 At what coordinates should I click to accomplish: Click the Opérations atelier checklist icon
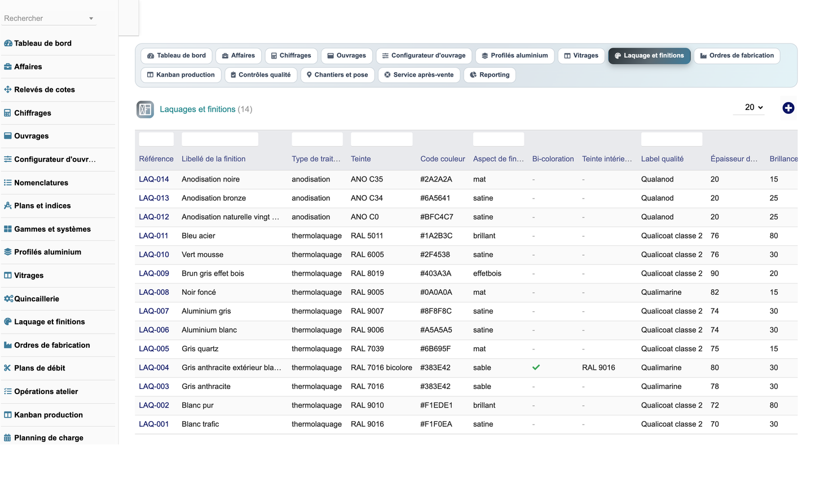(x=8, y=391)
